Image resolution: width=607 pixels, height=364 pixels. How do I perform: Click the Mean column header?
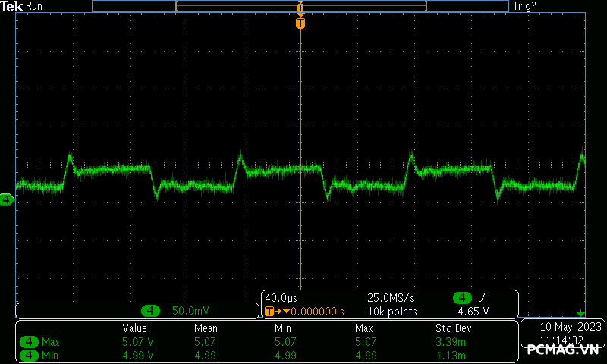(206, 328)
